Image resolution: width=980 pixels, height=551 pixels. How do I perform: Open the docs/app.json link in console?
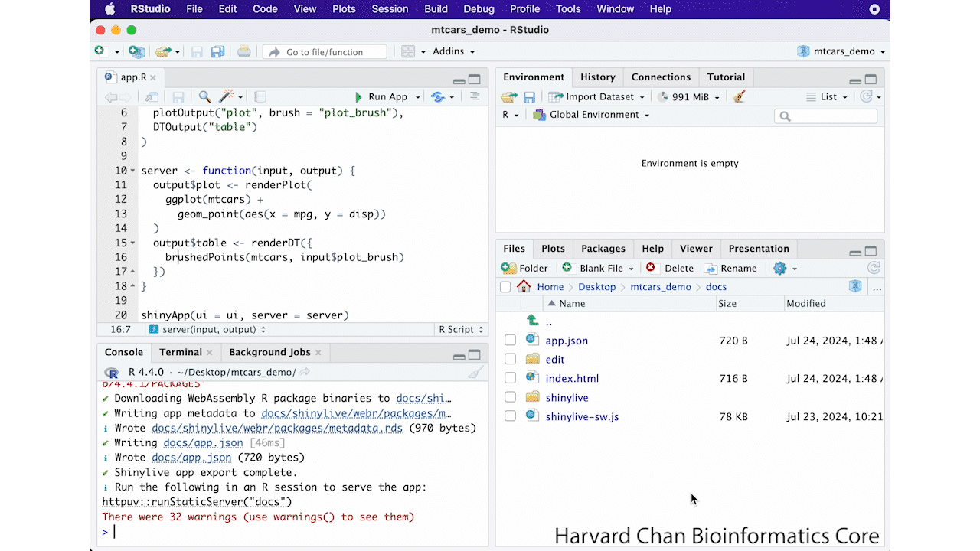tap(191, 458)
